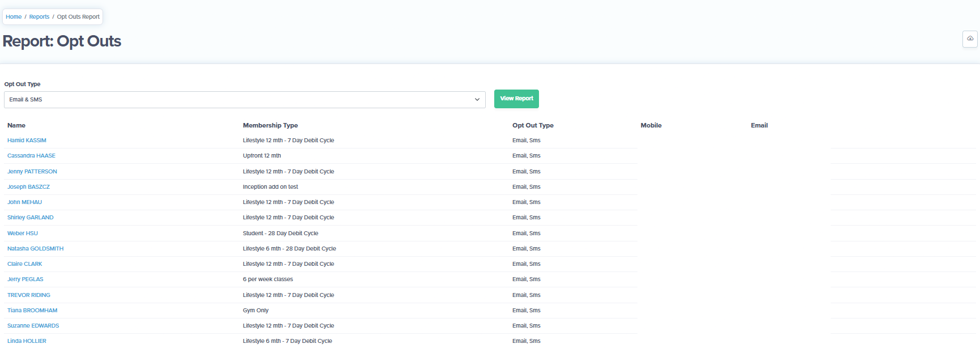
Task: Click 'Email, Sms' in Weber HSU row
Action: (527, 234)
